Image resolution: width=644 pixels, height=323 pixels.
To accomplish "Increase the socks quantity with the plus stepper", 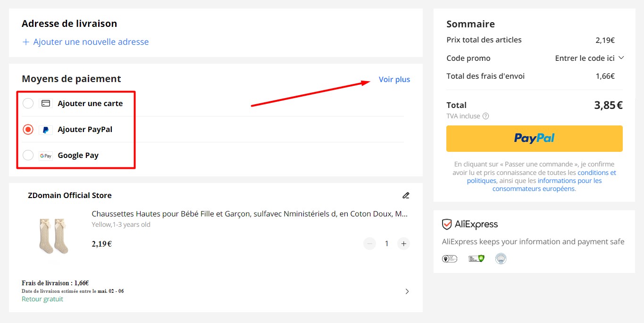I will click(x=403, y=243).
